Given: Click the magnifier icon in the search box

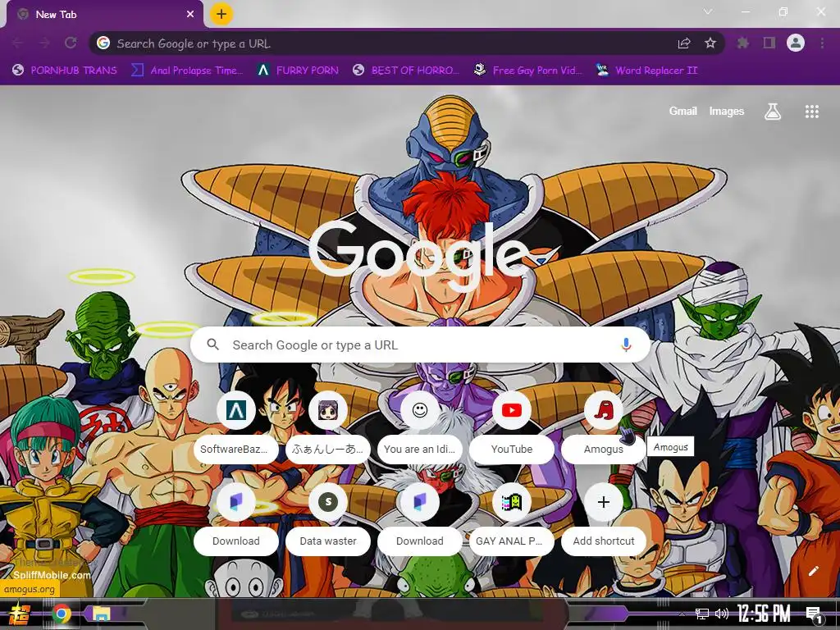Looking at the screenshot, I should [213, 345].
